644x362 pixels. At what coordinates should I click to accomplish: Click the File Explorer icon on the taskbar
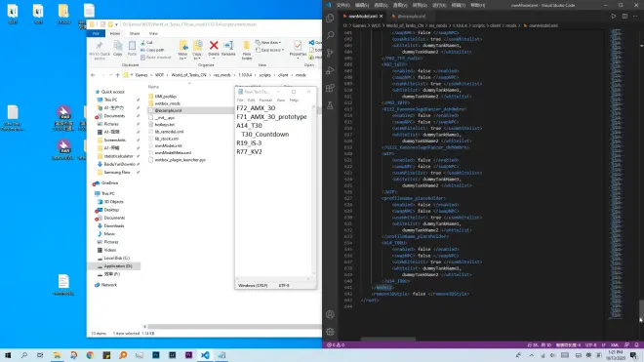pos(58,355)
